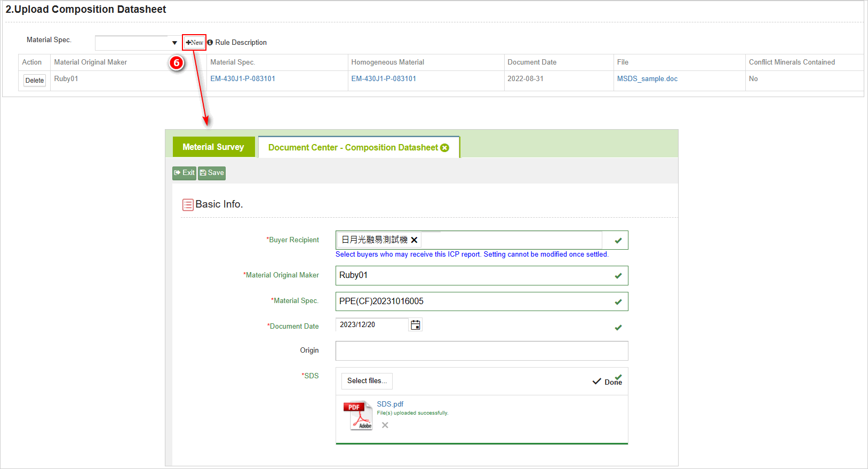
Task: Click the Save button
Action: click(x=212, y=173)
